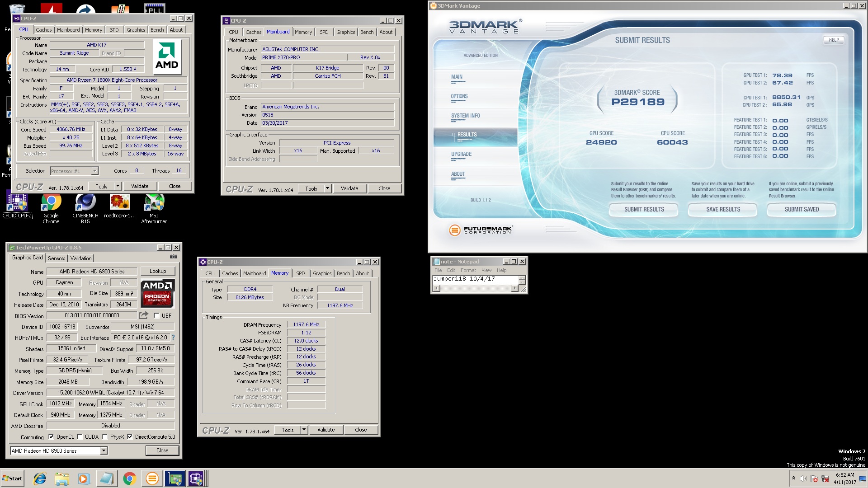Image resolution: width=868 pixels, height=488 pixels.
Task: Expand the Tools arrow in the Mainboard CPU-Z window
Action: point(327,188)
